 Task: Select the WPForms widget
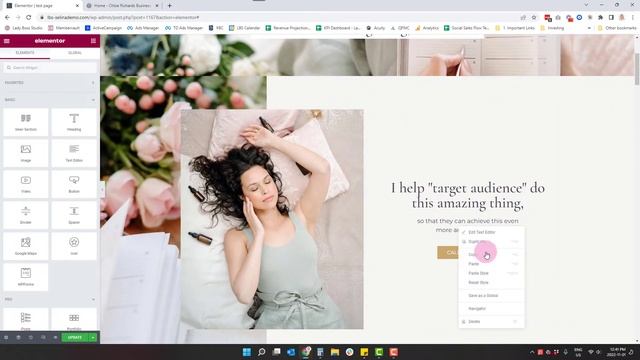click(x=26, y=277)
